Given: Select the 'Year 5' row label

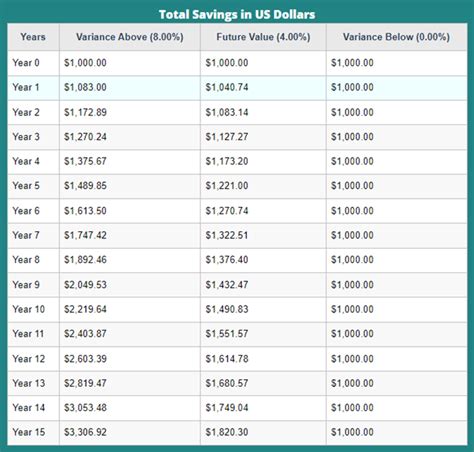Looking at the screenshot, I should (26, 186).
